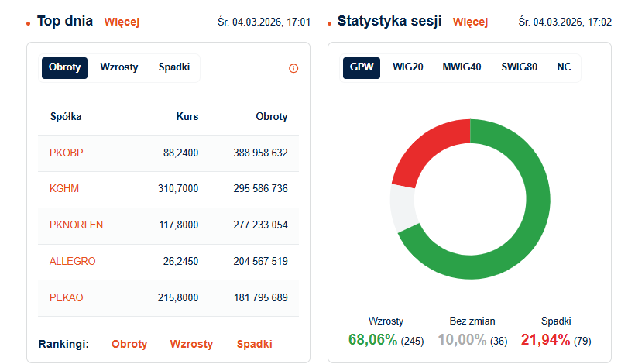Open the KGHM company link
This screenshot has width=628, height=364.
[x=64, y=189]
